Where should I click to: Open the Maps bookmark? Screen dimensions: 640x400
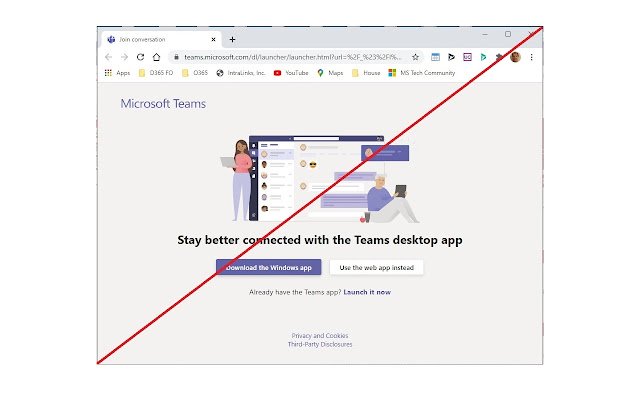pyautogui.click(x=330, y=73)
